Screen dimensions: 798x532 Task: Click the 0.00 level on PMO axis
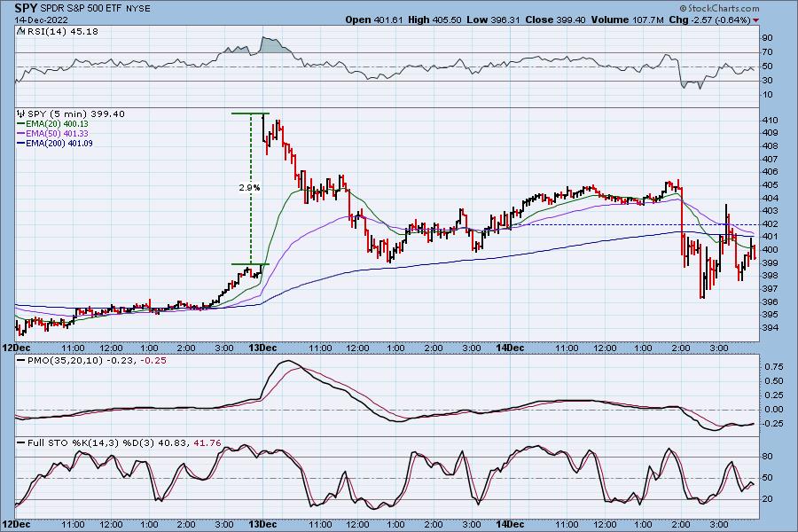point(773,410)
